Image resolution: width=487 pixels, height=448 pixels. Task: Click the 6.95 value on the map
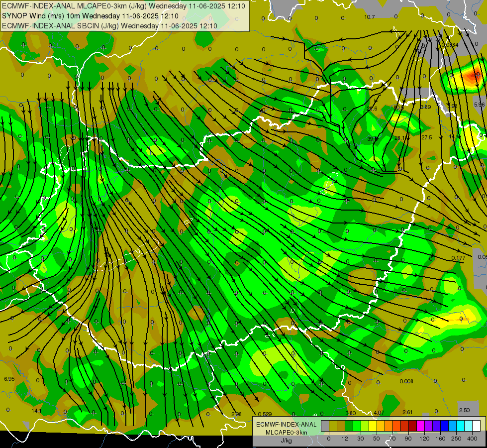tap(9, 379)
